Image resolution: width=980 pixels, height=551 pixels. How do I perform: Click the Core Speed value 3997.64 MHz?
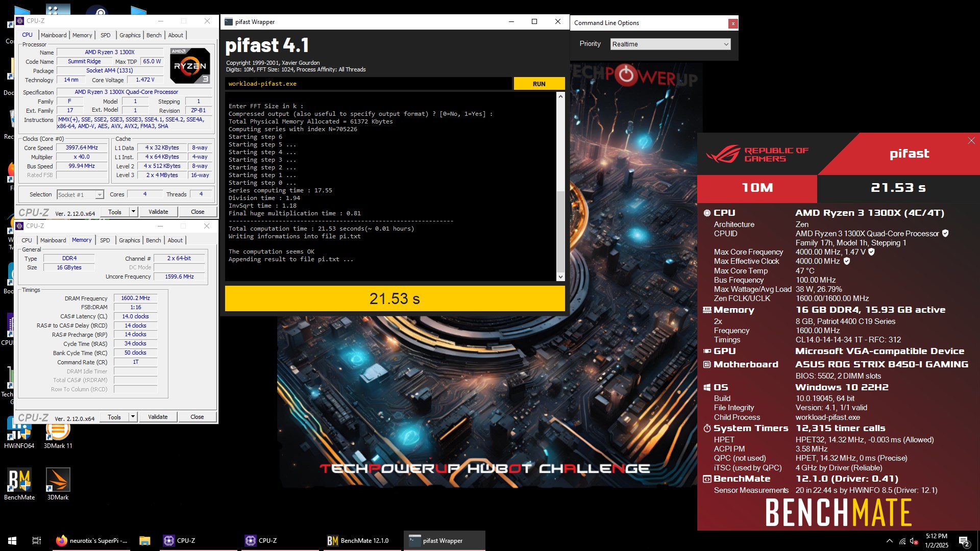[x=82, y=147]
